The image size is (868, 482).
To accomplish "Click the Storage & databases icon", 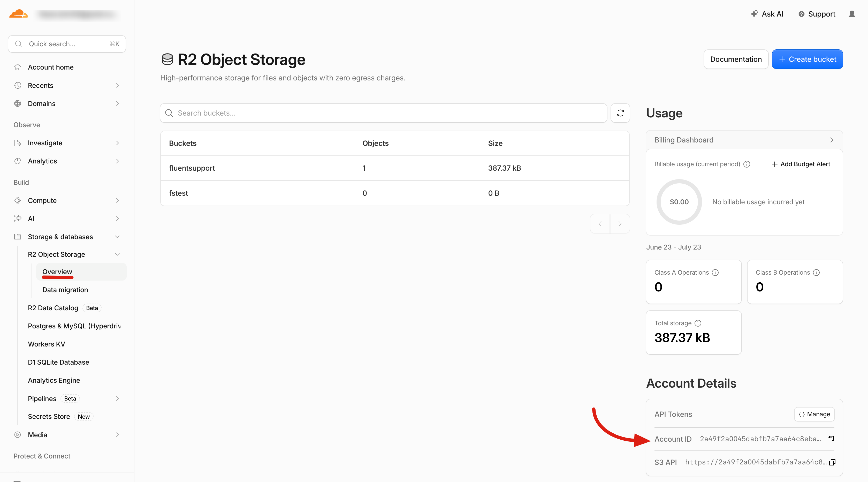I will pyautogui.click(x=18, y=237).
